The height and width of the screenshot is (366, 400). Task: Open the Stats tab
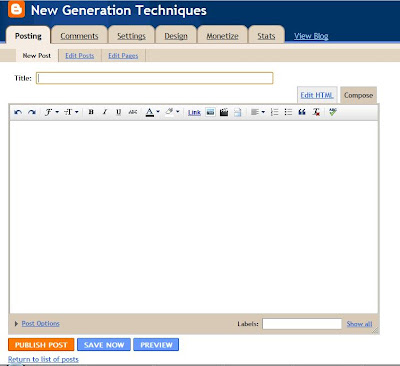click(266, 36)
